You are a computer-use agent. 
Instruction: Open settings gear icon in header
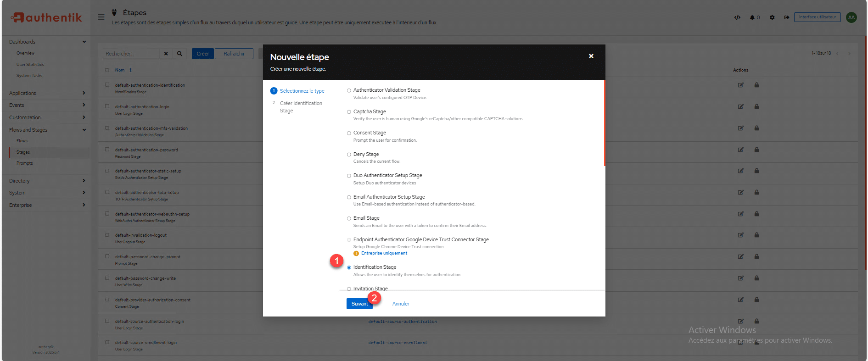pos(772,17)
